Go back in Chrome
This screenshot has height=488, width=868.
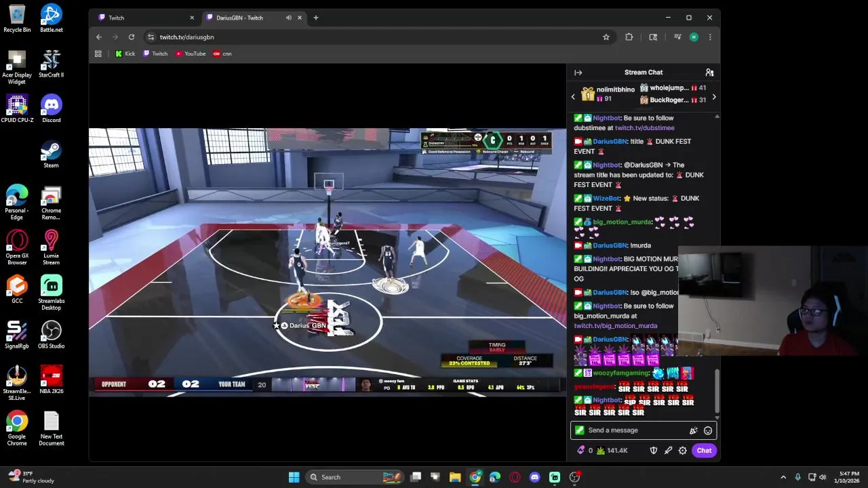[99, 37]
